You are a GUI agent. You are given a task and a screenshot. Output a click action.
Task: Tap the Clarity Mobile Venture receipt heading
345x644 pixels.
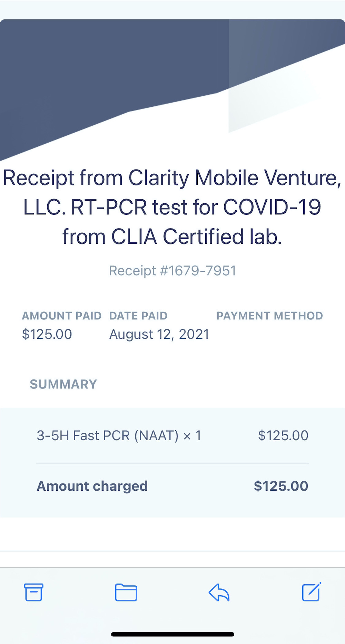point(172,207)
